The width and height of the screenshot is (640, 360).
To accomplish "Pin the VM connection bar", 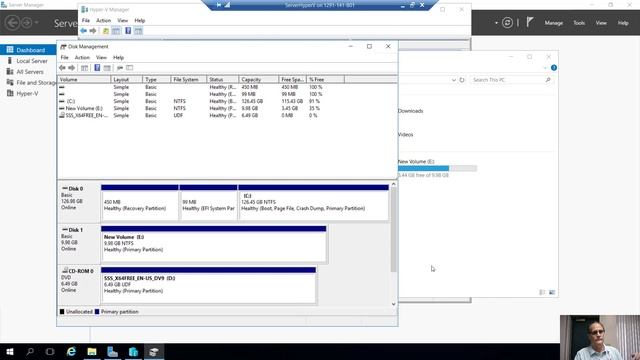I will [x=219, y=5].
